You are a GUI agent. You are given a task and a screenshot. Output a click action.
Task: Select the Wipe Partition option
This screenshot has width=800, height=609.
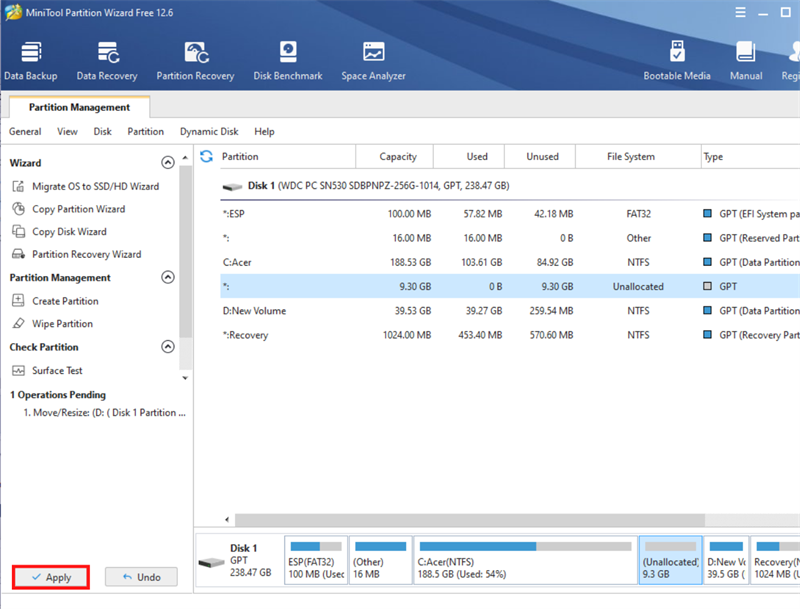point(62,324)
